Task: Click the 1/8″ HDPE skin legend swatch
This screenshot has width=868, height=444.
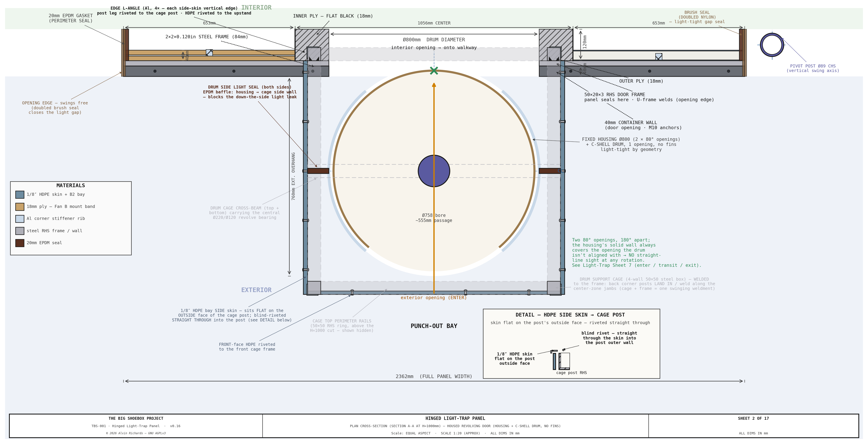Action: click(20, 195)
